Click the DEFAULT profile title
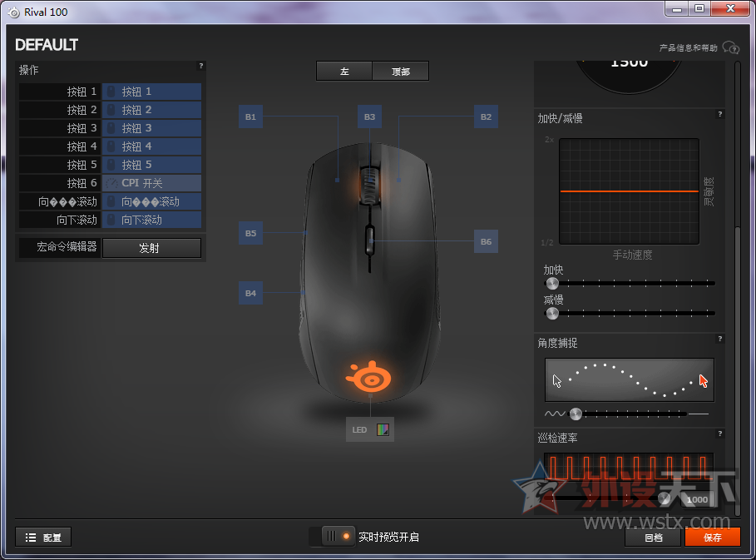The height and width of the screenshot is (560, 756). [47, 45]
